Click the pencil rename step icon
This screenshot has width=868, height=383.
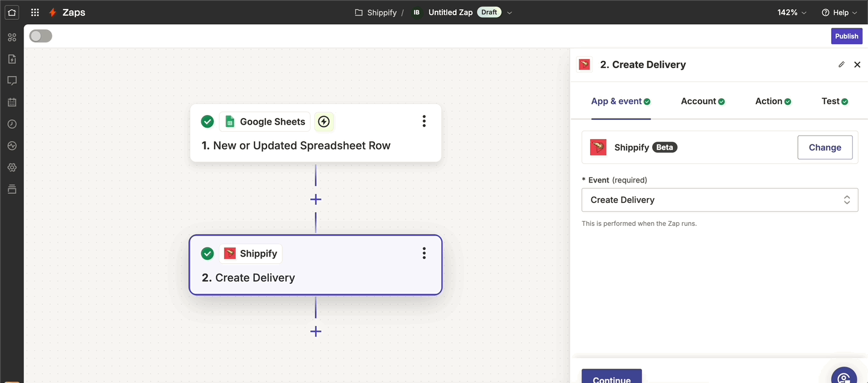841,64
